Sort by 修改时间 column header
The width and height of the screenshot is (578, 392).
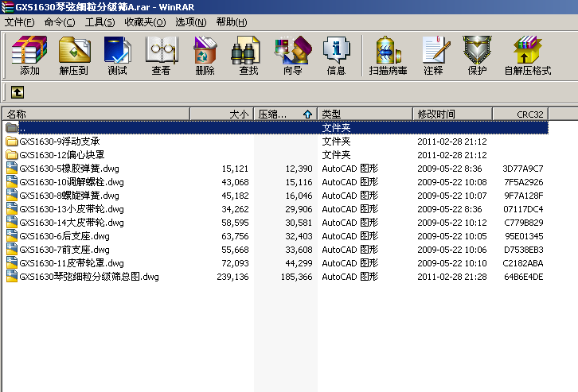click(x=453, y=114)
